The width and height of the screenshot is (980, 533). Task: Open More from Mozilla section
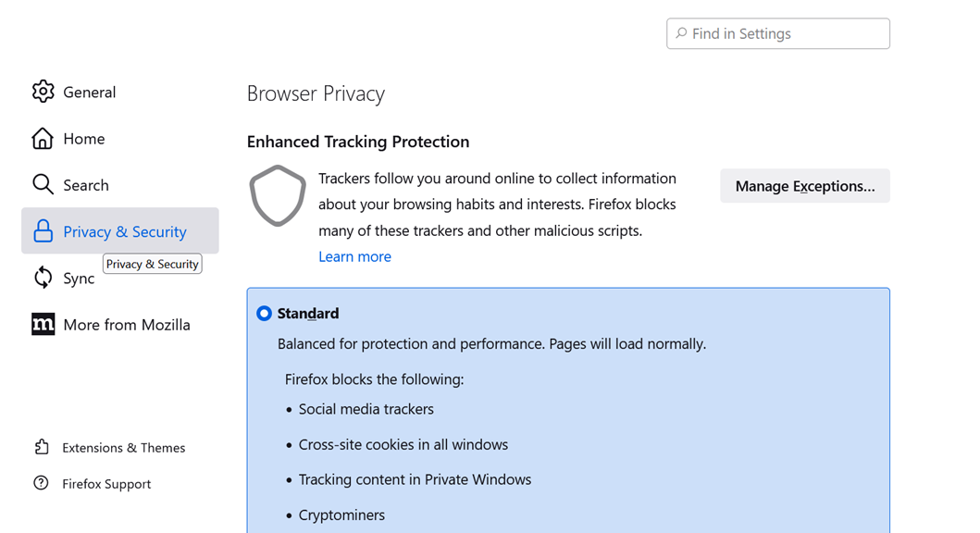pyautogui.click(x=127, y=325)
